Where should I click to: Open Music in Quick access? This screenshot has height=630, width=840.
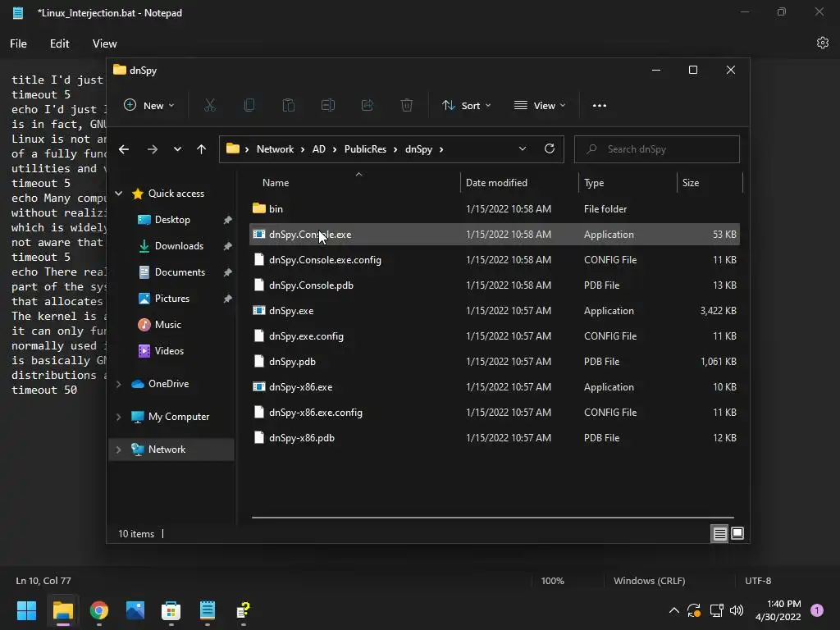click(x=167, y=325)
